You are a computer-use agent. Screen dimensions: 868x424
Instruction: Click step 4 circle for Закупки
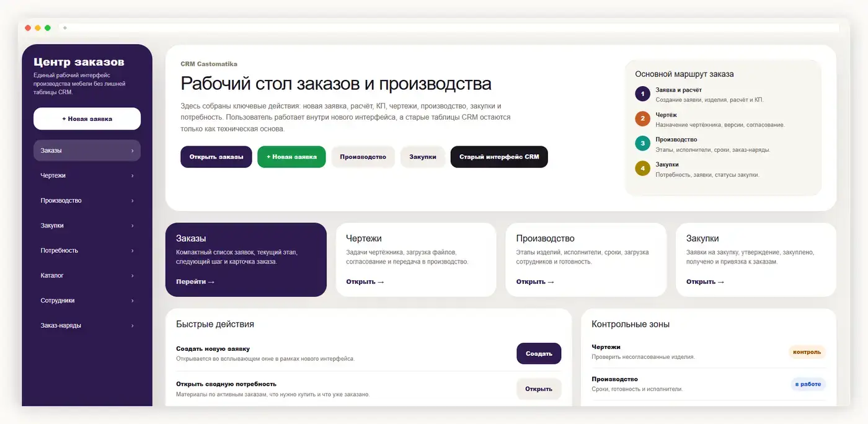pos(643,168)
